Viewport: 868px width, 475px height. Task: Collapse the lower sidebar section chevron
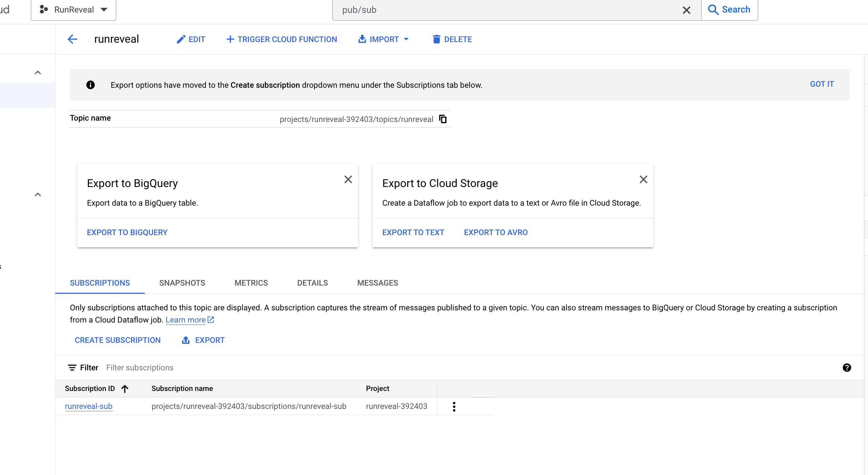(x=38, y=194)
